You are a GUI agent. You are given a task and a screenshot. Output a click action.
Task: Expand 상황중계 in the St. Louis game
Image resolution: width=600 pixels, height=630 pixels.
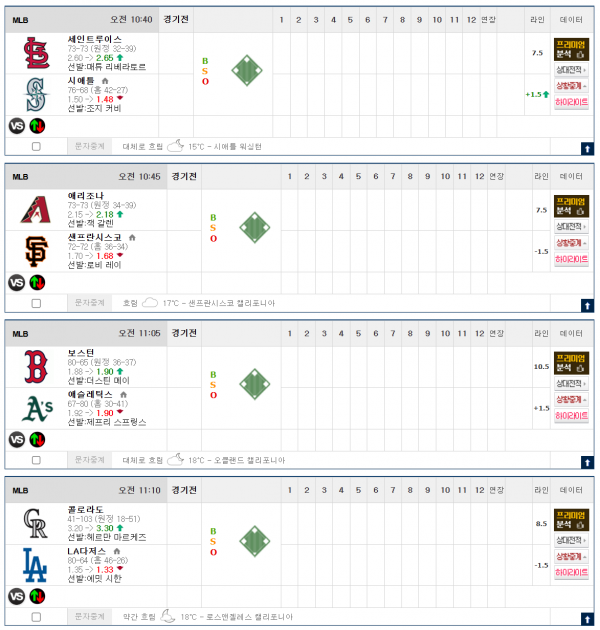571,86
